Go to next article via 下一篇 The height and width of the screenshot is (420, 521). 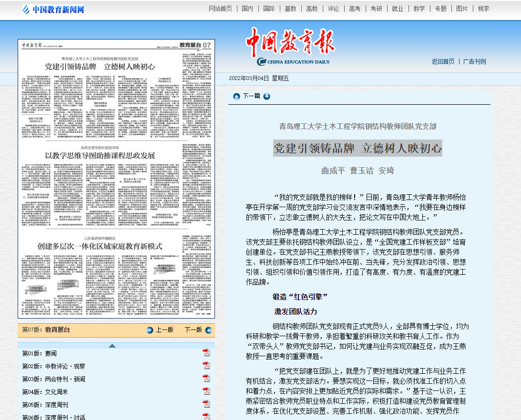point(251,96)
